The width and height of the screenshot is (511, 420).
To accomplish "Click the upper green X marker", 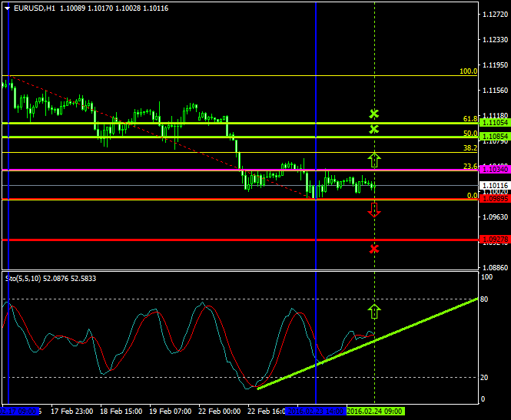I will [374, 114].
